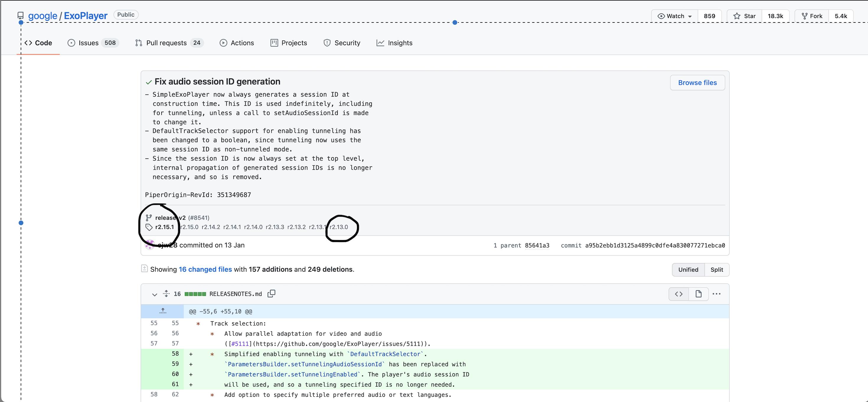Screen dimensions: 868x402
Task: Show the source diff for RELEASENOTES.md
Action: pyautogui.click(x=679, y=294)
